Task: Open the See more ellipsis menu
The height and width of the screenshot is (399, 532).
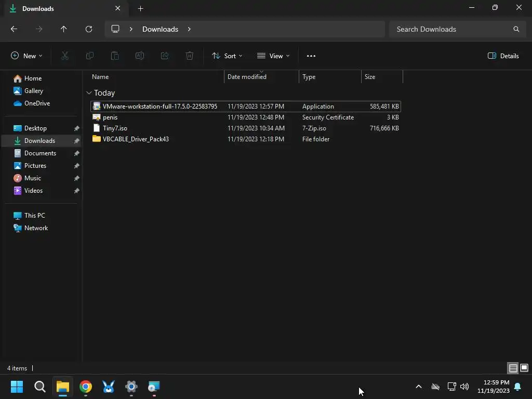Action: [x=311, y=56]
